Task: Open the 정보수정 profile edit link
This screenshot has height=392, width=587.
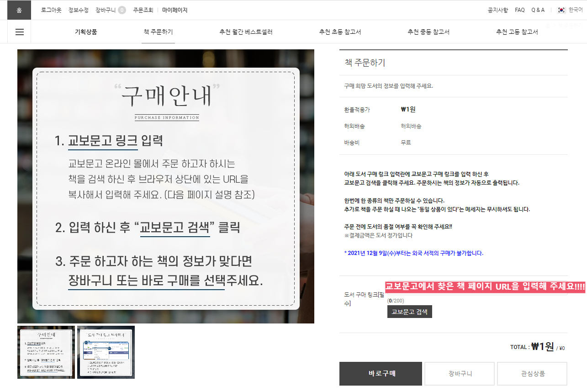Action: (79, 10)
